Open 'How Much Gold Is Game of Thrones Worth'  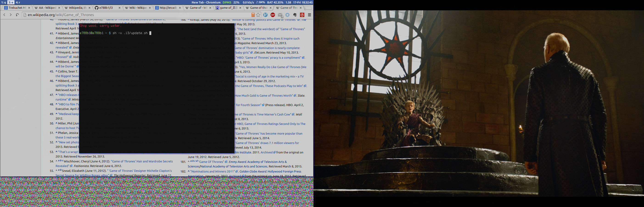click(x=264, y=96)
